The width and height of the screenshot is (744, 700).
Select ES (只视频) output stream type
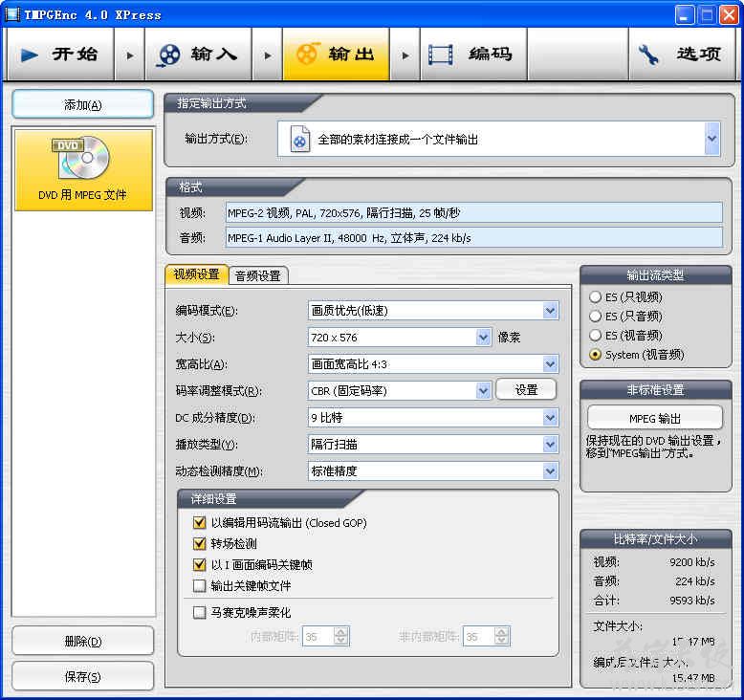(595, 297)
